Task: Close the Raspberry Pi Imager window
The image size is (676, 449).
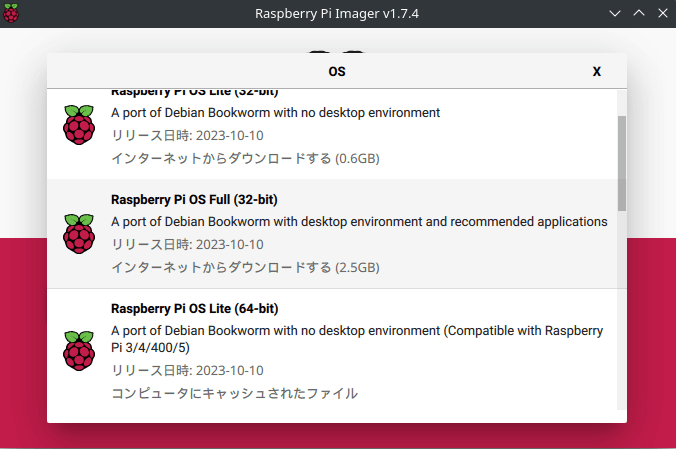Action: point(663,13)
